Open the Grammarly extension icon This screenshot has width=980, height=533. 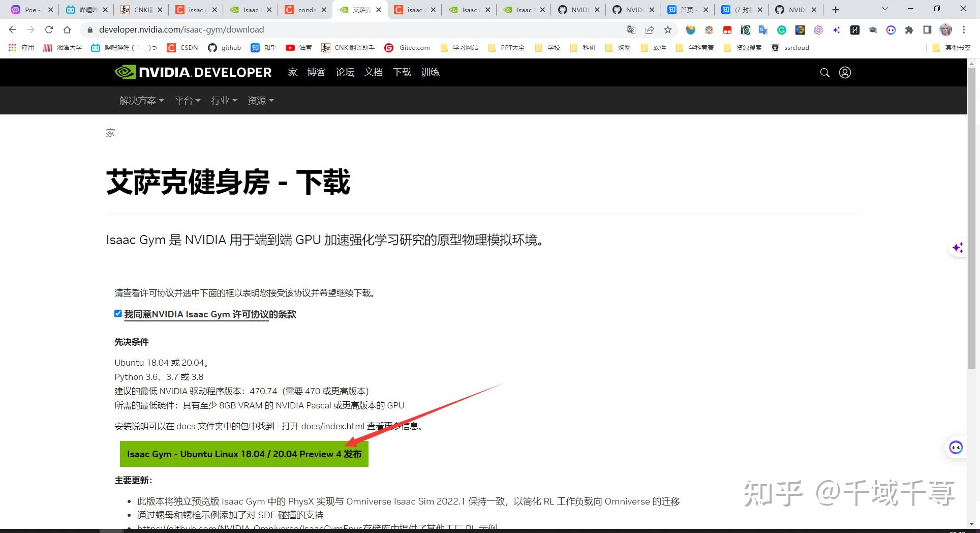point(782,30)
